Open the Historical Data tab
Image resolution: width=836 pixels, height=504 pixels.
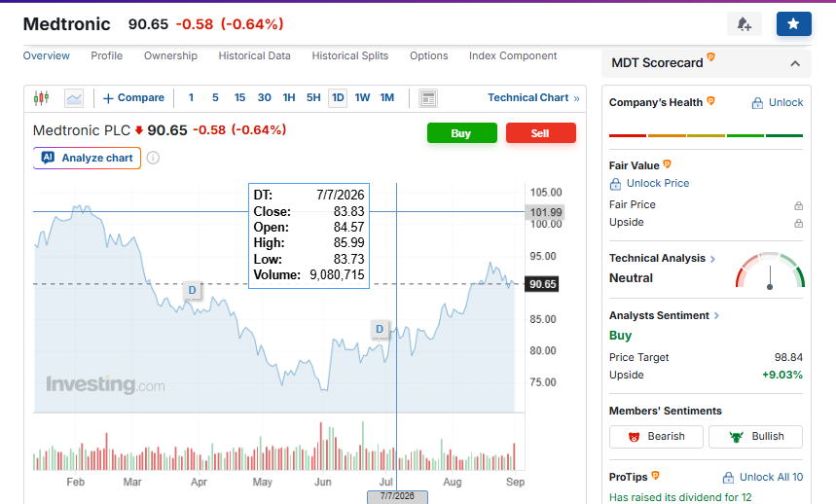[x=254, y=55]
